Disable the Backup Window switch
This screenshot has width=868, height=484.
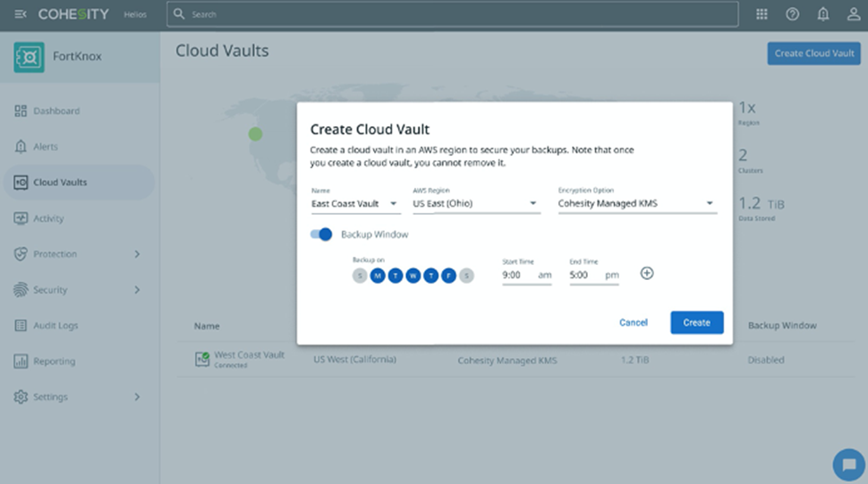click(x=321, y=234)
